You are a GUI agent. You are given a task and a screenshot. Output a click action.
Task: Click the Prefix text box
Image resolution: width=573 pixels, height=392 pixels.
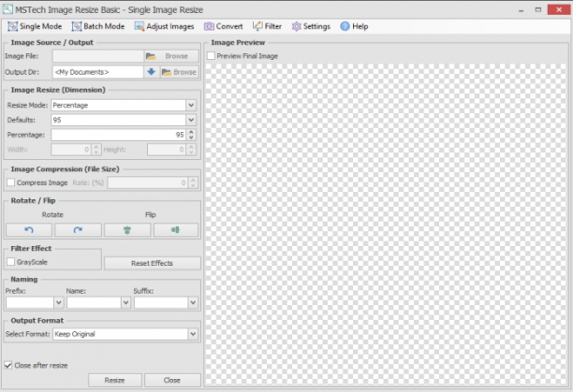click(30, 302)
